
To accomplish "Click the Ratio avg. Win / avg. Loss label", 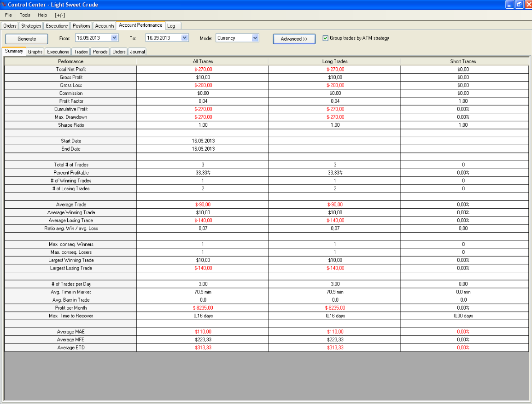I will (x=71, y=228).
